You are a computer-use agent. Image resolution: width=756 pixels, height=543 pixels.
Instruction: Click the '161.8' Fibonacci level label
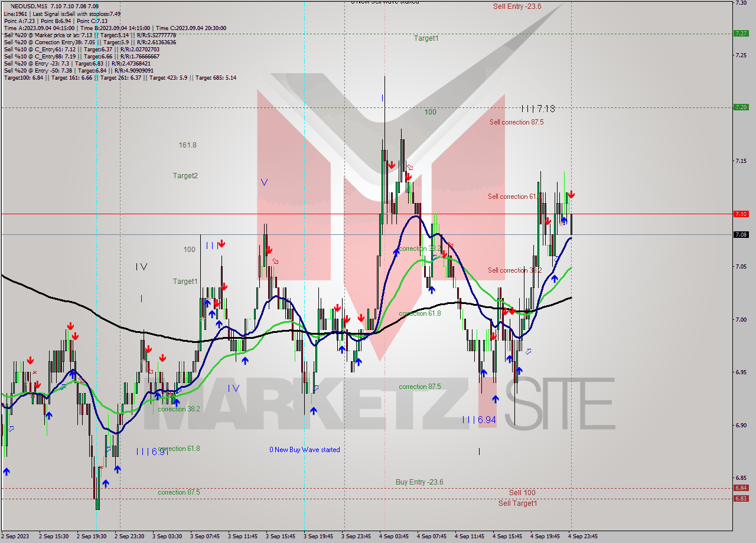click(187, 145)
